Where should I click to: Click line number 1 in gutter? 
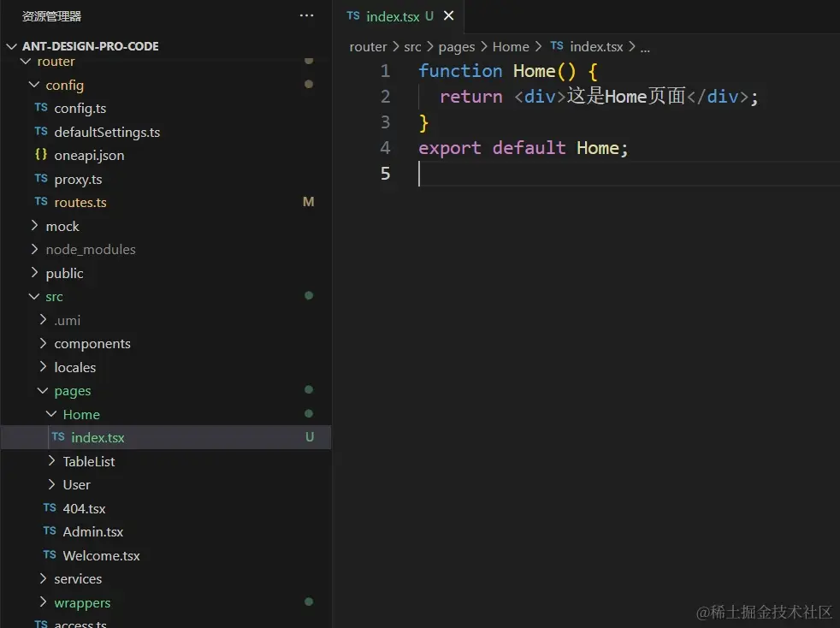pos(385,71)
